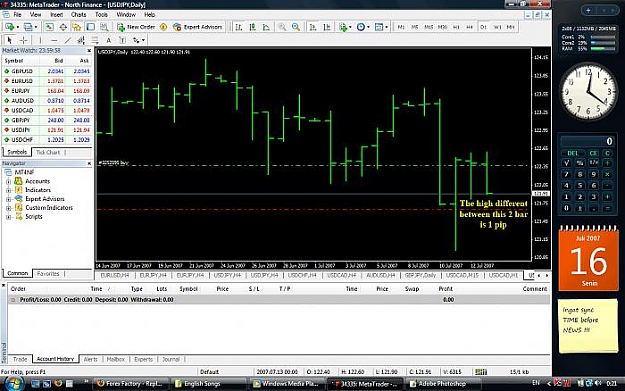Draw a horizontal line tool
The width and height of the screenshot is (625, 391).
coord(54,40)
